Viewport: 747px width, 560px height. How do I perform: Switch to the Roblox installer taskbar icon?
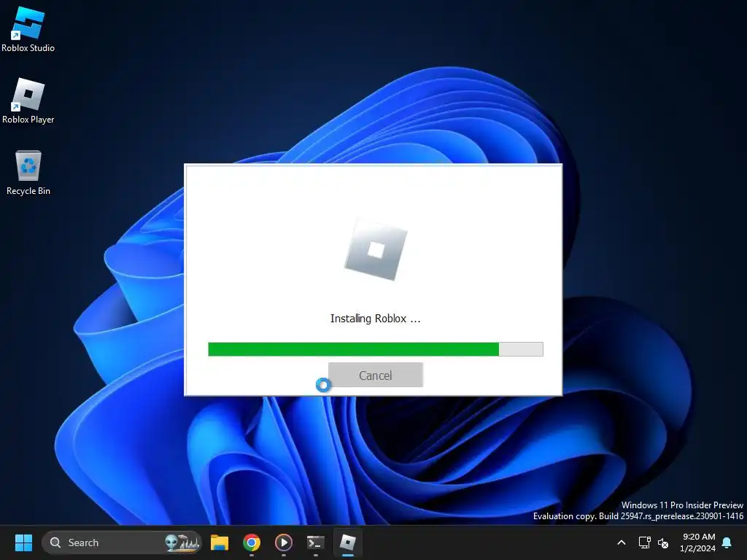click(348, 542)
